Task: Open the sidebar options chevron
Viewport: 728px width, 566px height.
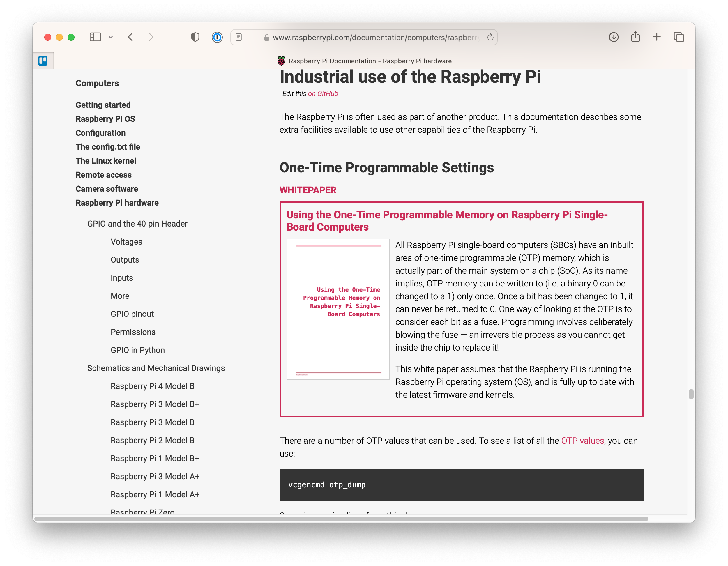Action: [111, 37]
